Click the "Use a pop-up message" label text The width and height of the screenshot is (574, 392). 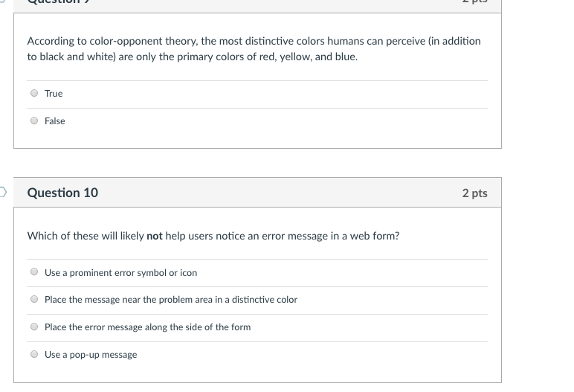point(91,355)
